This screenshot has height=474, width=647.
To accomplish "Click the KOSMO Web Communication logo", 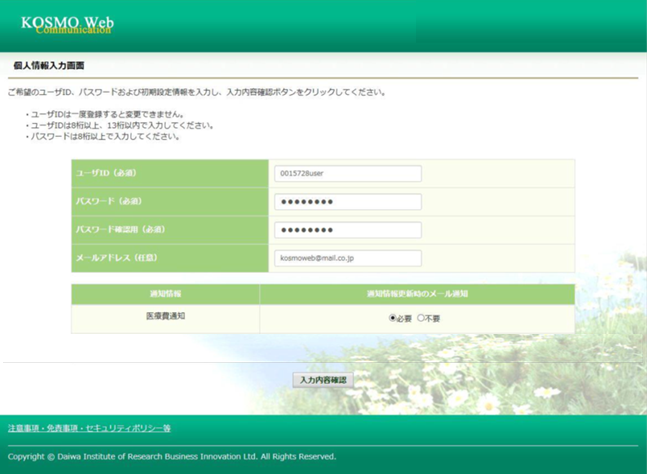I will click(x=67, y=24).
